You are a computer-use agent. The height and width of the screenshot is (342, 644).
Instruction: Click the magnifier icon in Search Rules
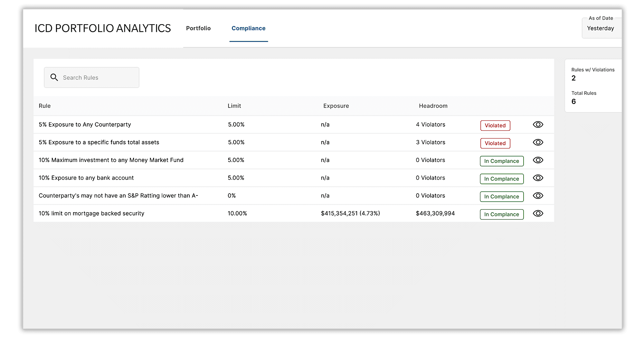[x=54, y=78]
